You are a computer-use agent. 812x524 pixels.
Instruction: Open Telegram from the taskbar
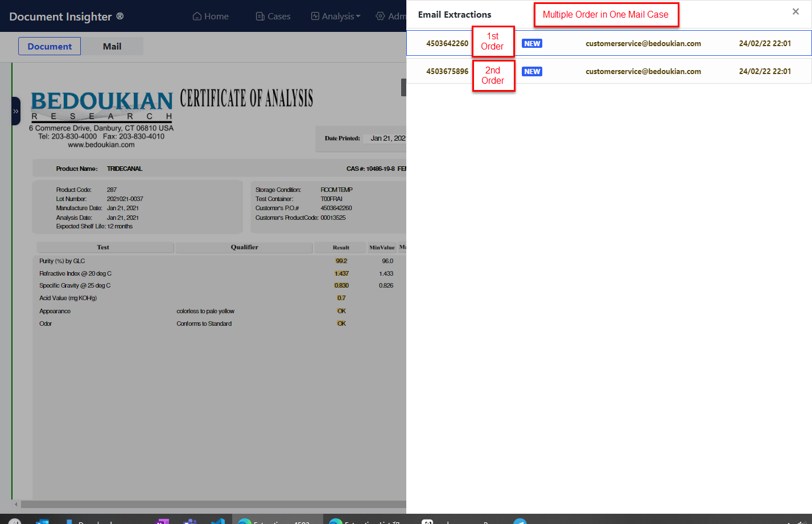click(520, 522)
